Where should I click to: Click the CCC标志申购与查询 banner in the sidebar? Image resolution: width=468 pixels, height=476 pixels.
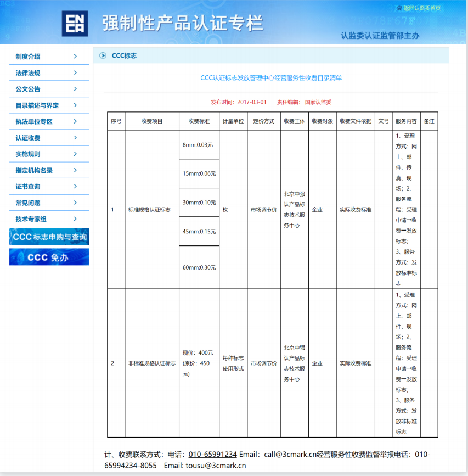[x=49, y=237]
